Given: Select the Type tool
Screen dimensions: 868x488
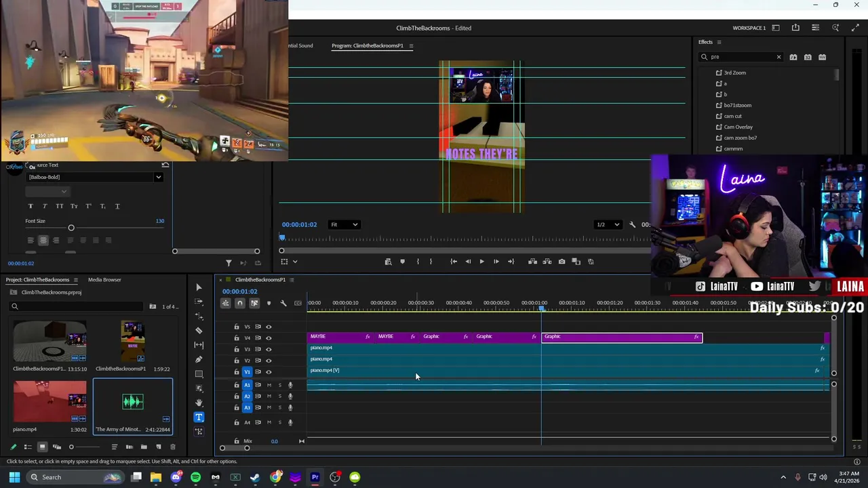Looking at the screenshot, I should tap(199, 417).
